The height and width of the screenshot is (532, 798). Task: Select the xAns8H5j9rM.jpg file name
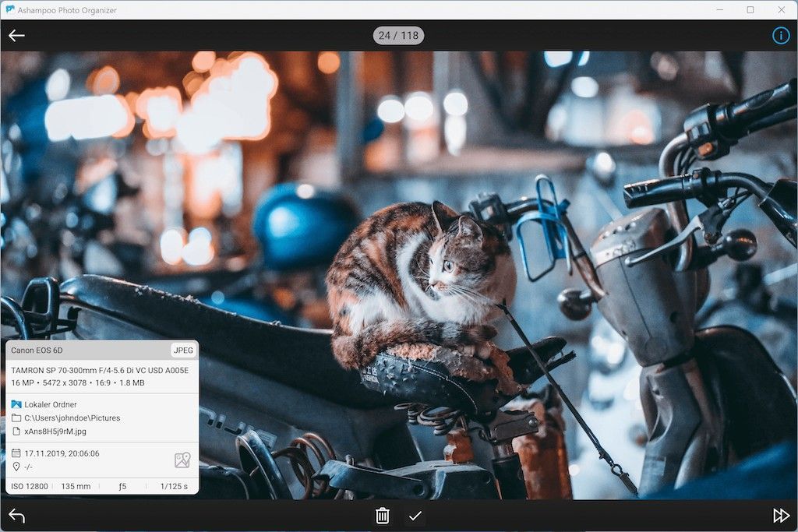[56, 431]
